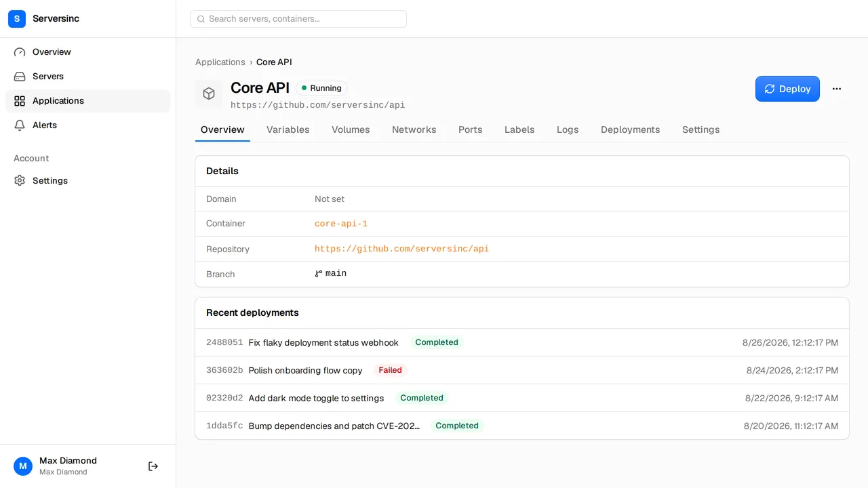Click the search magnifier icon

click(201, 19)
